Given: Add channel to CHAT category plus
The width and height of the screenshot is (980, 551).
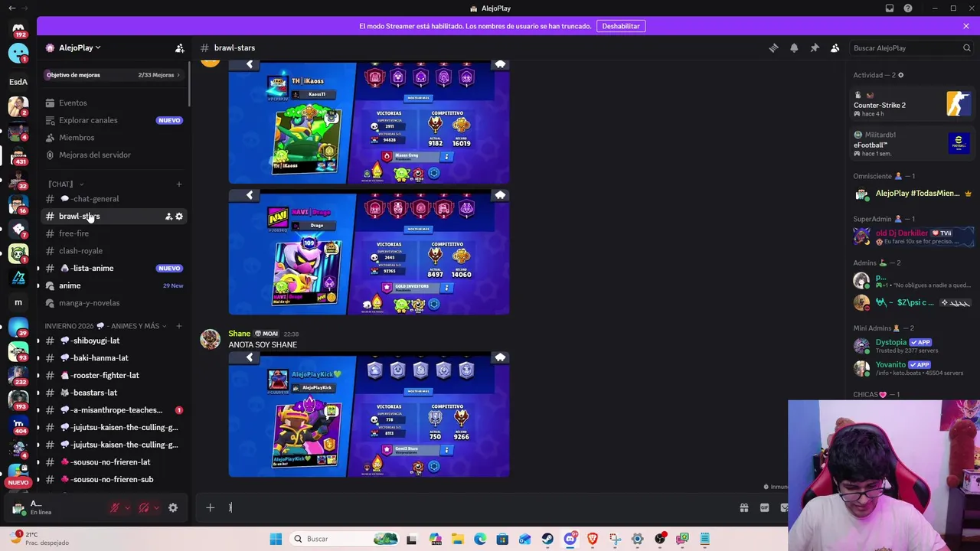Looking at the screenshot, I should point(179,184).
